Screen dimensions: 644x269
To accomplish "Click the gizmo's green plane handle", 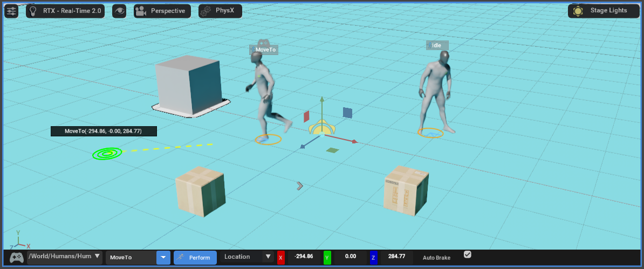I will coord(333,151).
